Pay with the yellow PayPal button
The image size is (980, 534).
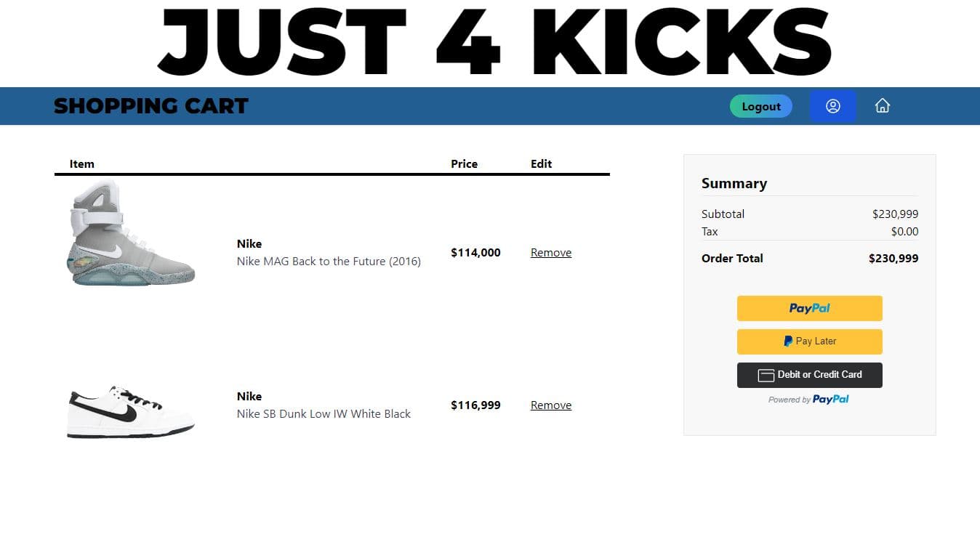click(x=810, y=308)
